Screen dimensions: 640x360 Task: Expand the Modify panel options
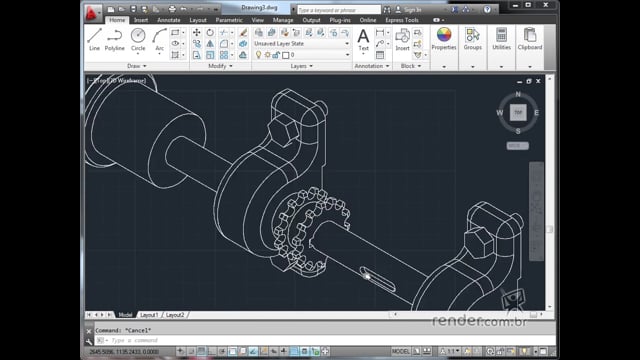tap(220, 66)
